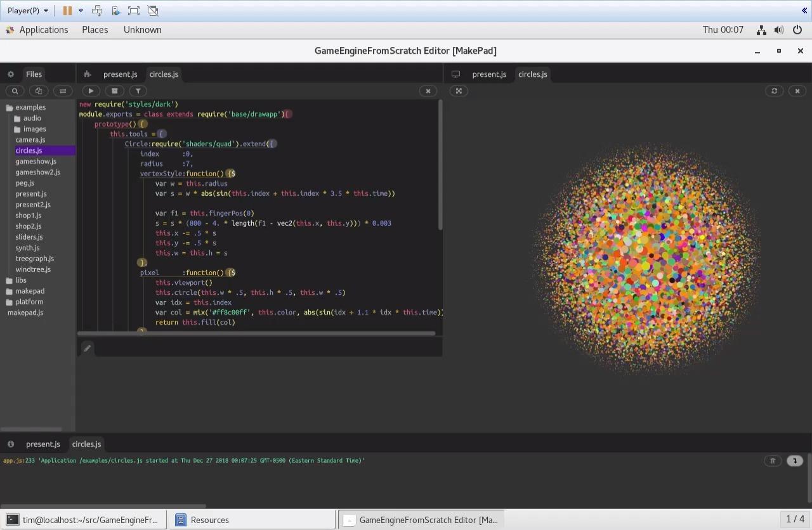Screen dimensions: 812x530
Task: Click the icon left of editor present.js tab
Action: click(88, 74)
